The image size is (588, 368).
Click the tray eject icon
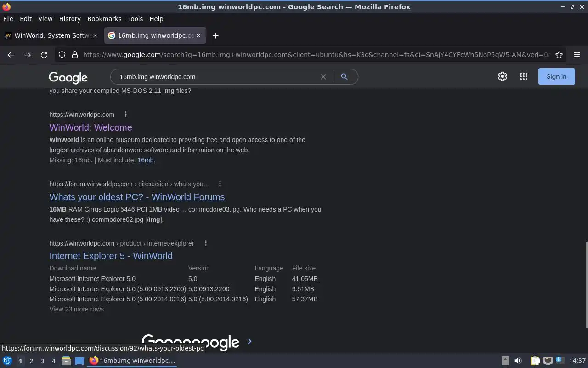click(x=505, y=361)
